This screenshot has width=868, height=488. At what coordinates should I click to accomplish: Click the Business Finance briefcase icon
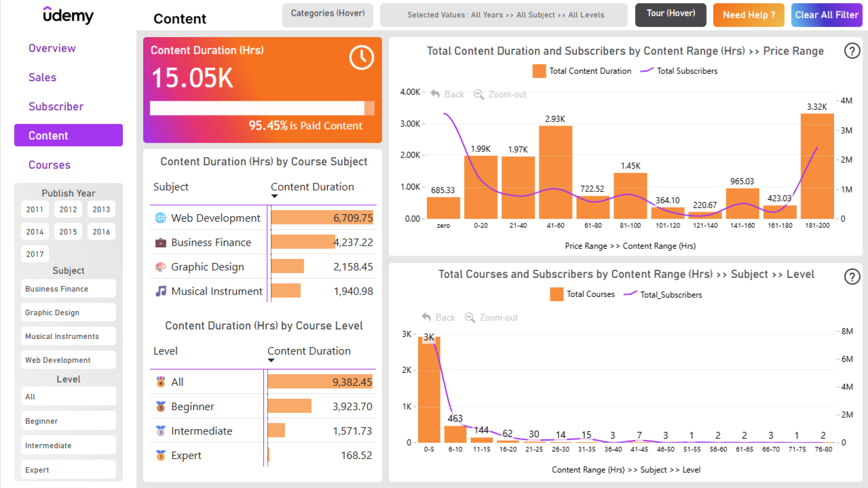160,243
